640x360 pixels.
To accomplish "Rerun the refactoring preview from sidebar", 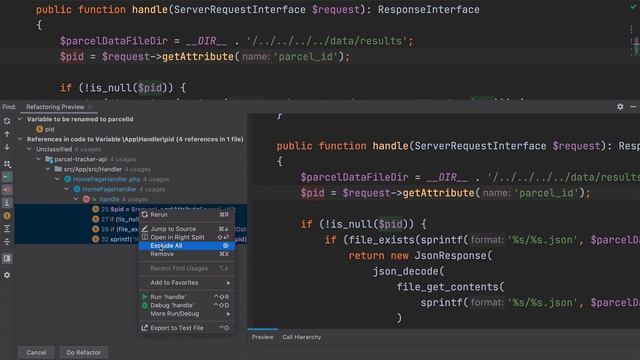I will 7,121.
